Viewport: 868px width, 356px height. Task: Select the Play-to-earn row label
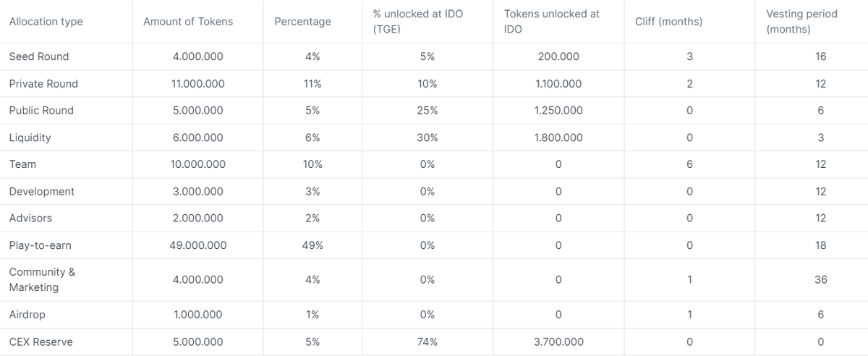[40, 245]
